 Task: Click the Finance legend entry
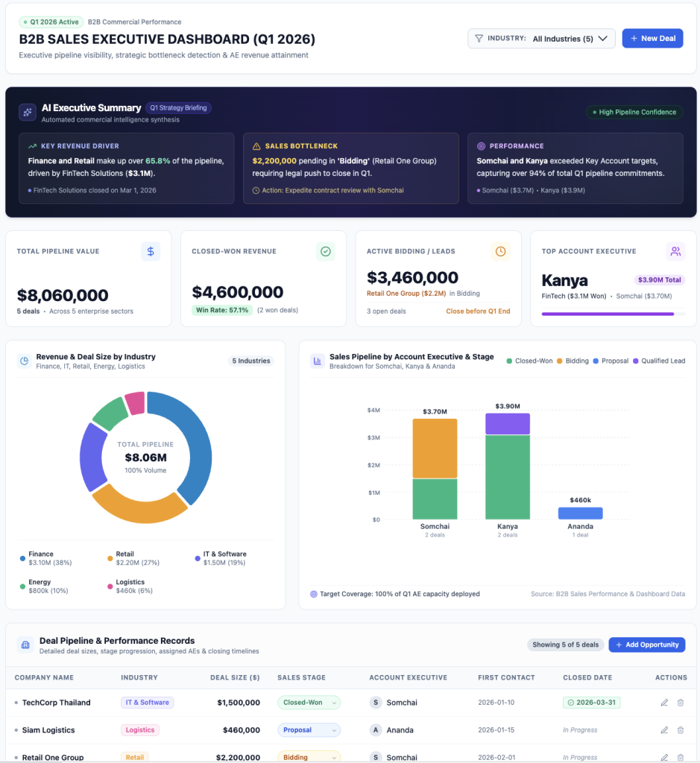(x=46, y=558)
